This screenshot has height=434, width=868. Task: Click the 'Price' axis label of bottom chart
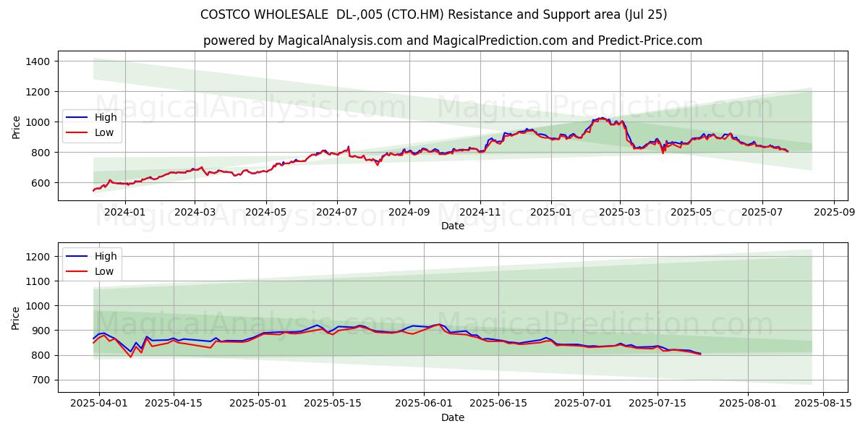(x=16, y=318)
